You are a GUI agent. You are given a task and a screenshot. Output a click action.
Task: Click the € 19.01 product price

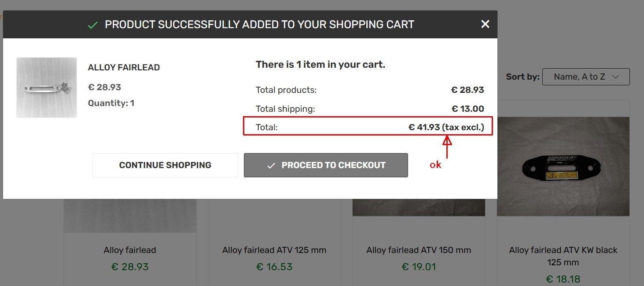(419, 267)
